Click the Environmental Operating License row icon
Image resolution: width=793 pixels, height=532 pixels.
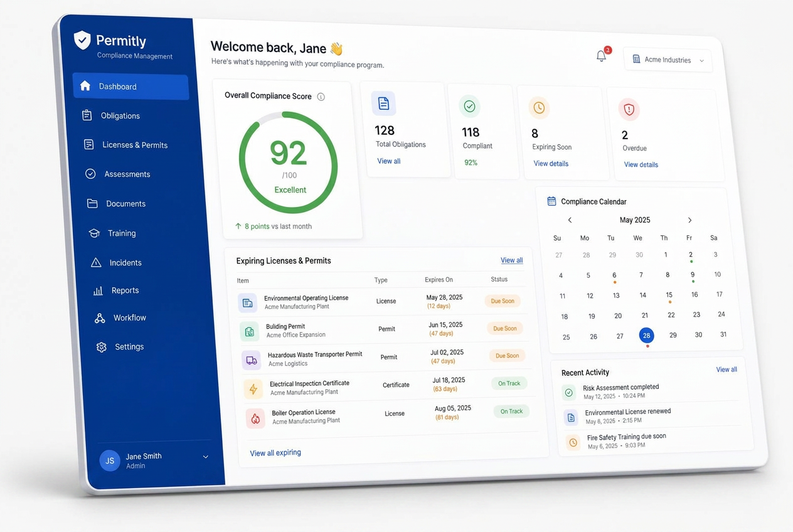click(x=247, y=303)
